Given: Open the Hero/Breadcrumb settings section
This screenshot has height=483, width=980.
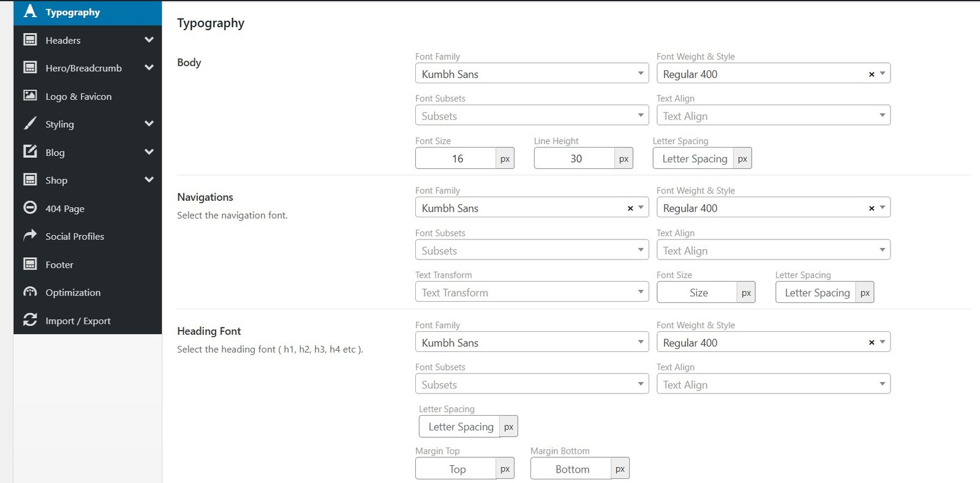Looking at the screenshot, I should click(83, 68).
